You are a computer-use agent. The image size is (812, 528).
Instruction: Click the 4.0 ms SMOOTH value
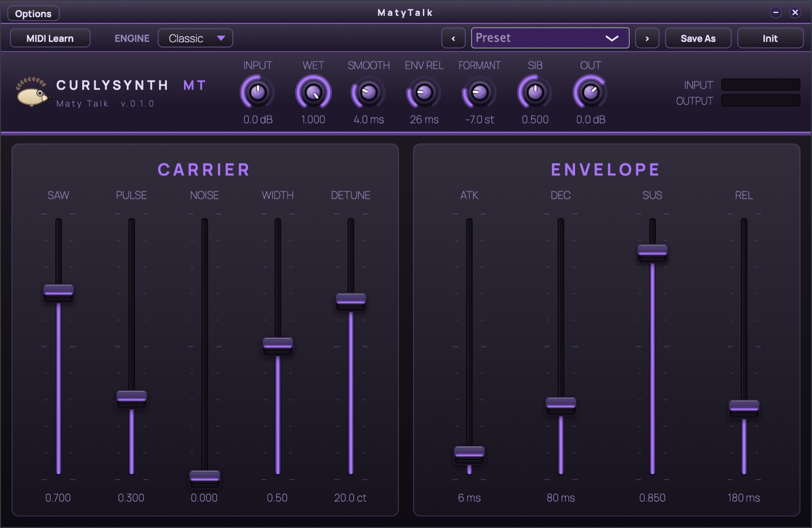coord(368,120)
